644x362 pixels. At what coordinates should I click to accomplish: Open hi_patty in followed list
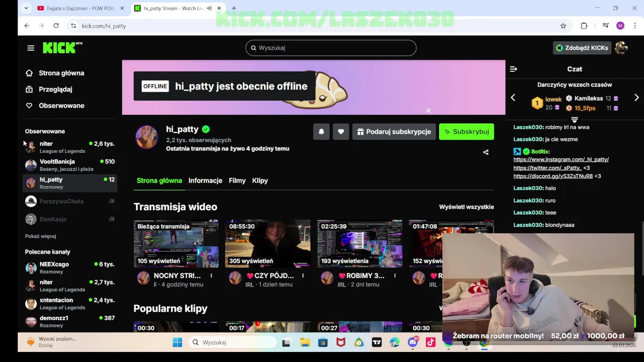pyautogui.click(x=70, y=183)
